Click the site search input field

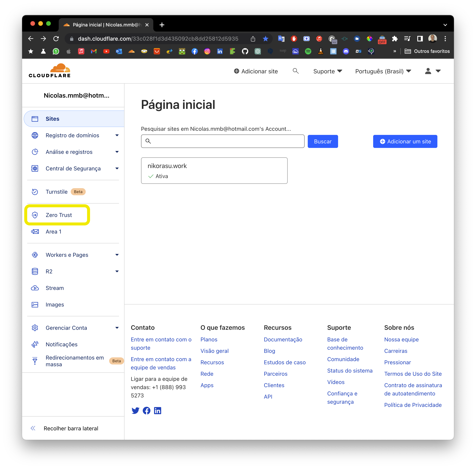click(x=222, y=141)
